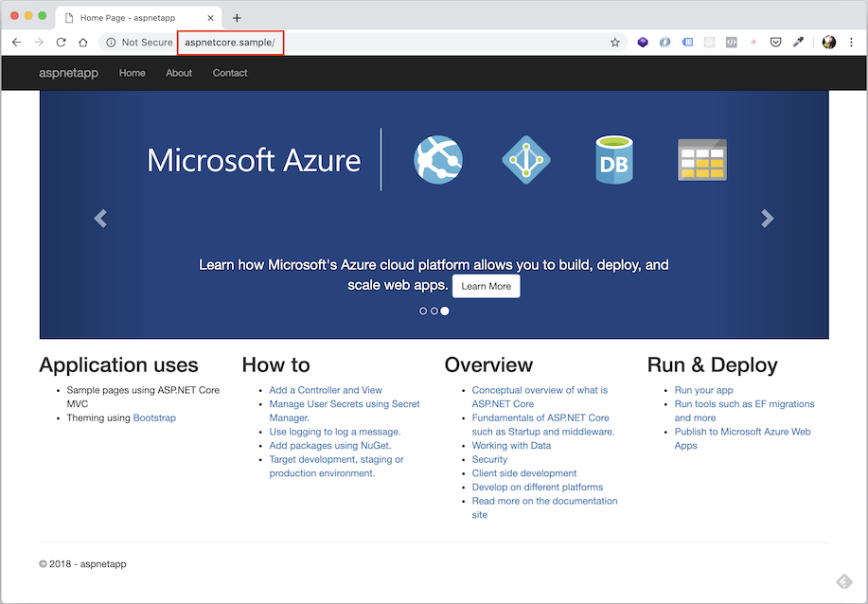Open Run tools such as EF migrations
Viewport: 868px width, 604px height.
[745, 411]
